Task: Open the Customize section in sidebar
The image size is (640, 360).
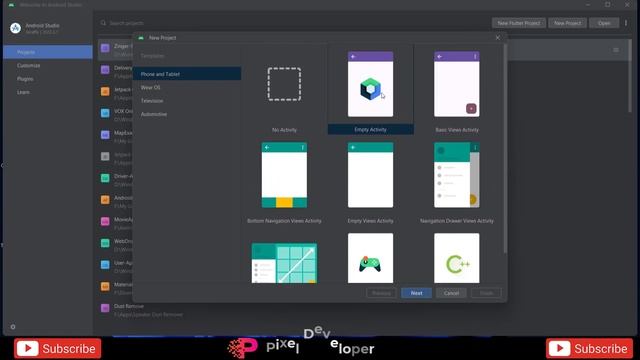Action: (48, 65)
